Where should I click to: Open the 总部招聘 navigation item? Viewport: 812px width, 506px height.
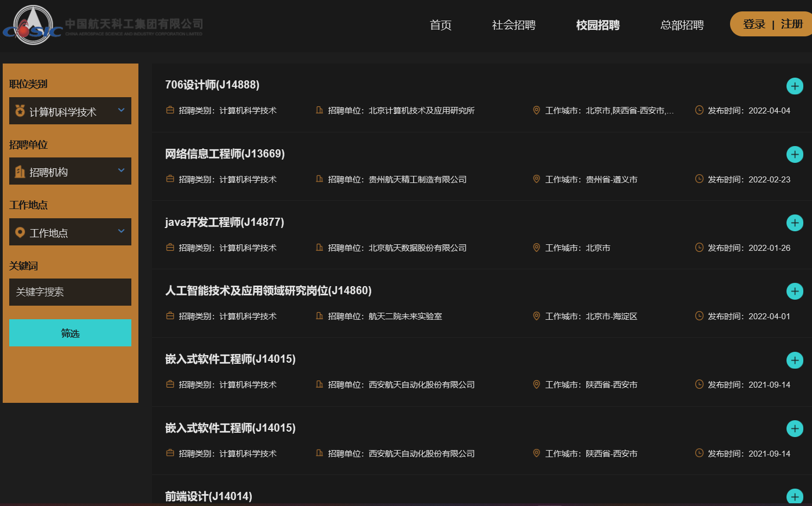(682, 25)
